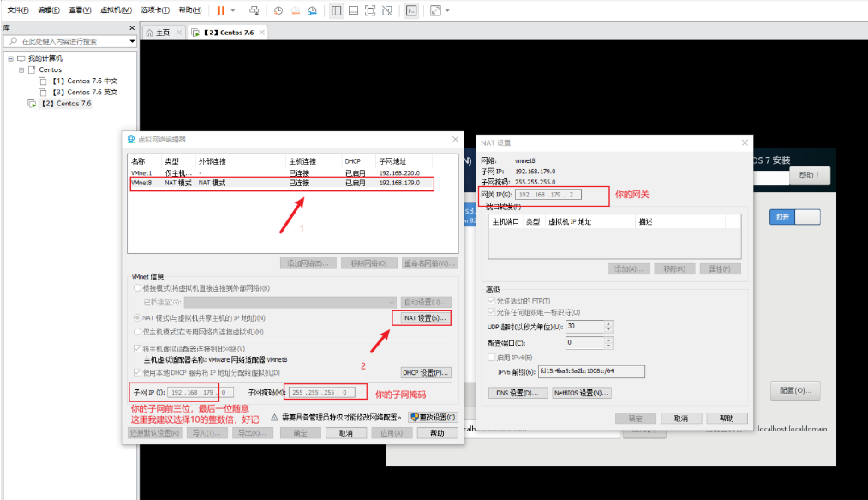Viewport: 868px width, 500px height.
Task: Open the 编辑(E) menu
Action: click(49, 10)
